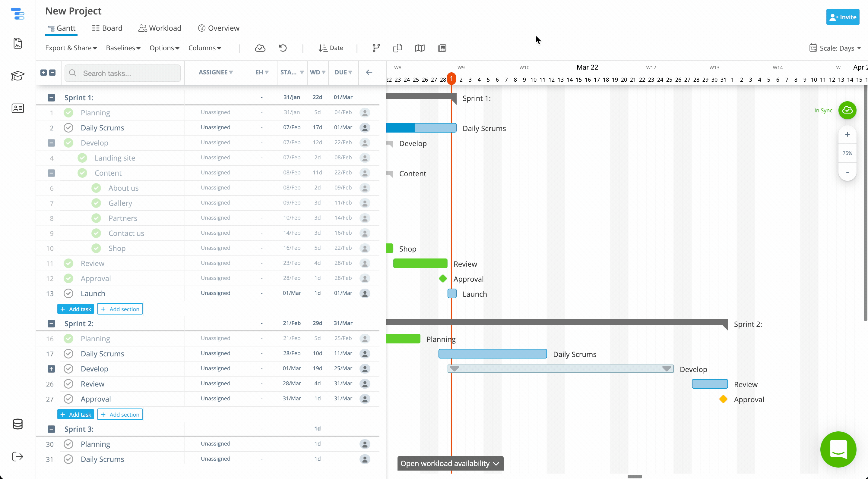Click the undo/history icon
This screenshot has height=479, width=868.
283,48
